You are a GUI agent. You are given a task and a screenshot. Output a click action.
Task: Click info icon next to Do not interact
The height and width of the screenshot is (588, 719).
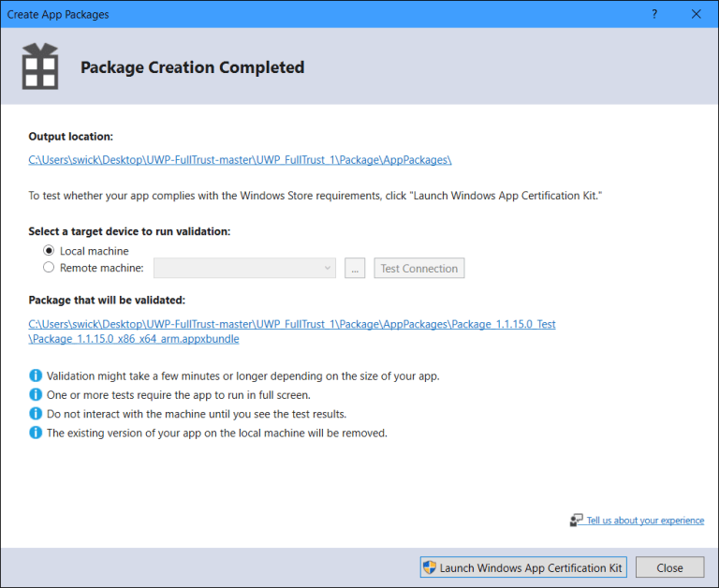point(36,414)
